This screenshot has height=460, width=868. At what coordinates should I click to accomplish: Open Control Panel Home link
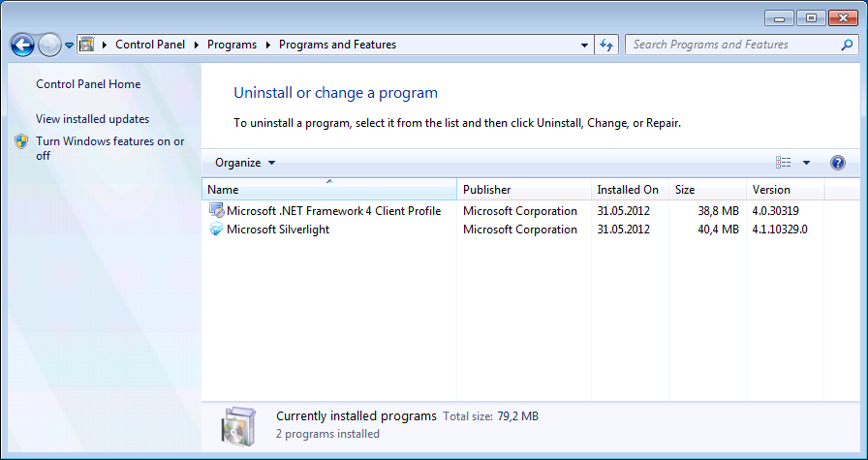88,84
